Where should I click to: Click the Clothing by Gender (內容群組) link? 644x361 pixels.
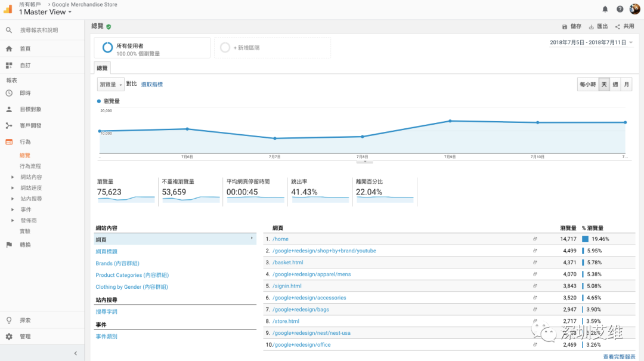(132, 287)
